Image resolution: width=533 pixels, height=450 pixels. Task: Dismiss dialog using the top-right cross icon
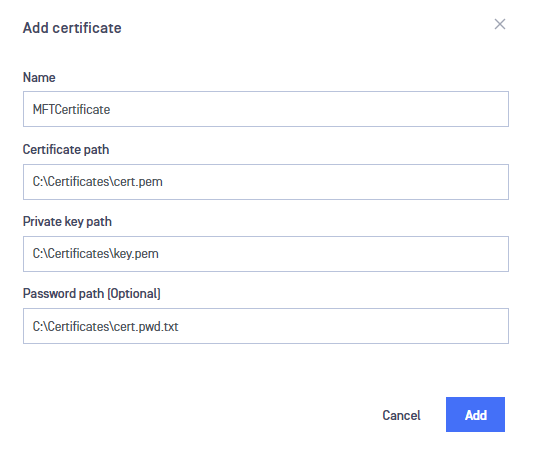[500, 24]
